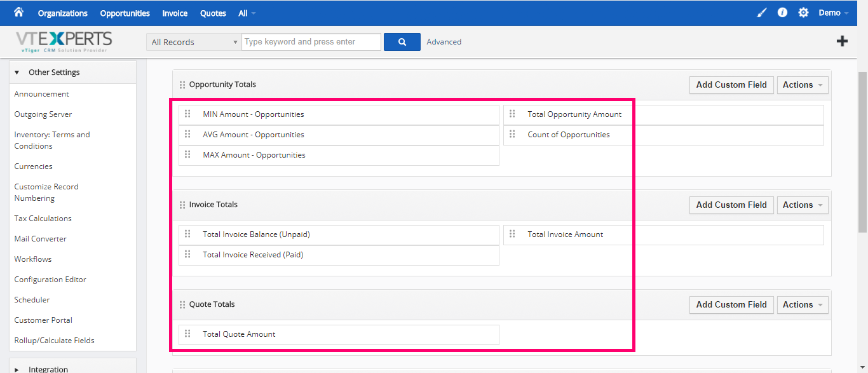Open the Quotes menu
The height and width of the screenshot is (373, 868).
pyautogui.click(x=213, y=13)
